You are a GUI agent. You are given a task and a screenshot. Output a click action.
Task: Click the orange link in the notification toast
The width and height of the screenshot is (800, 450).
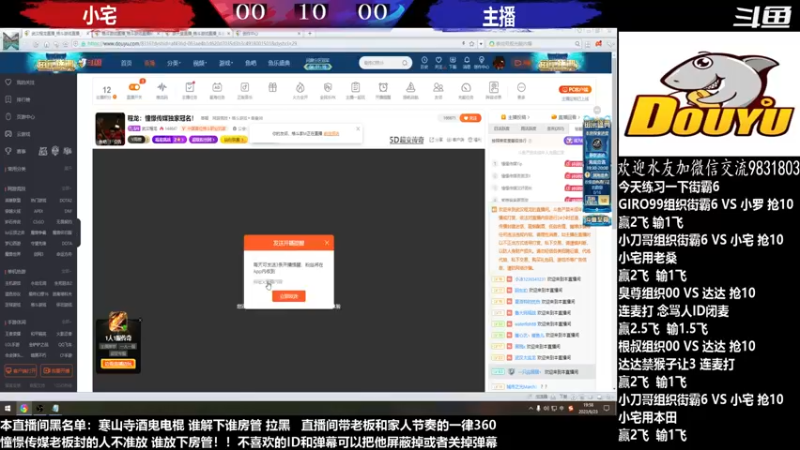pyautogui.click(x=331, y=134)
